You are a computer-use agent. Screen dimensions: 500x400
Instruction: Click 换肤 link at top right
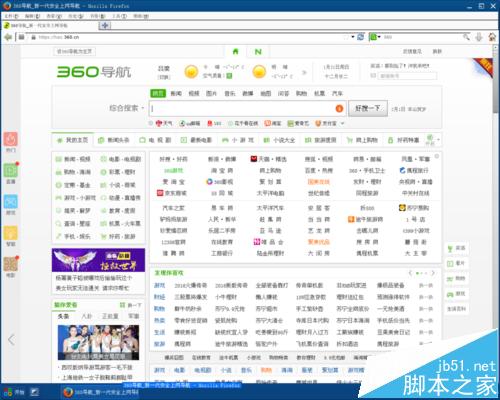pos(437,51)
